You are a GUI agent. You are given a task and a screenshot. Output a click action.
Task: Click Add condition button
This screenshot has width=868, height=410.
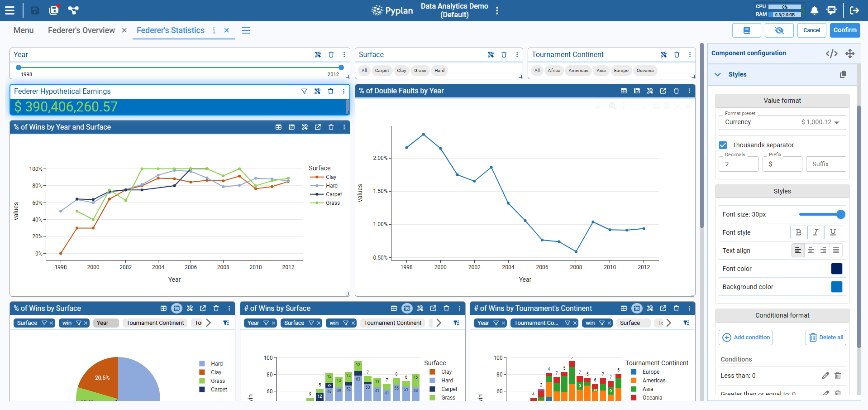745,338
